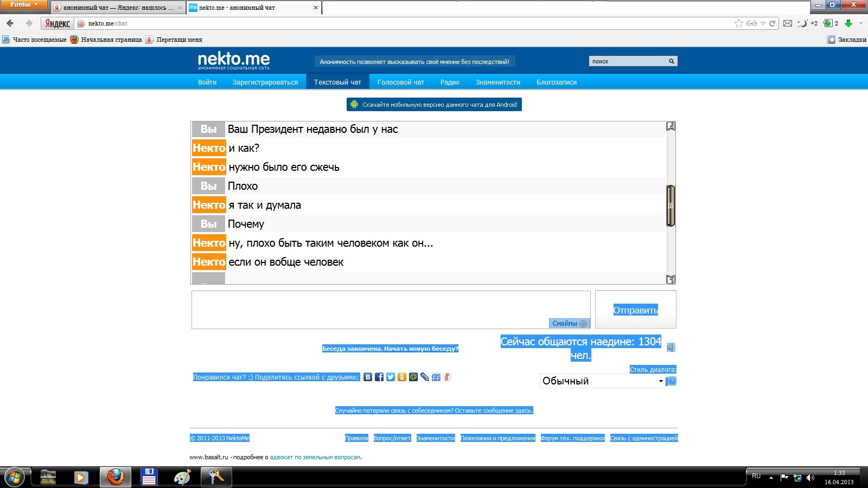868x488 pixels.
Task: Open the Смайлы smileys picker
Action: [569, 323]
